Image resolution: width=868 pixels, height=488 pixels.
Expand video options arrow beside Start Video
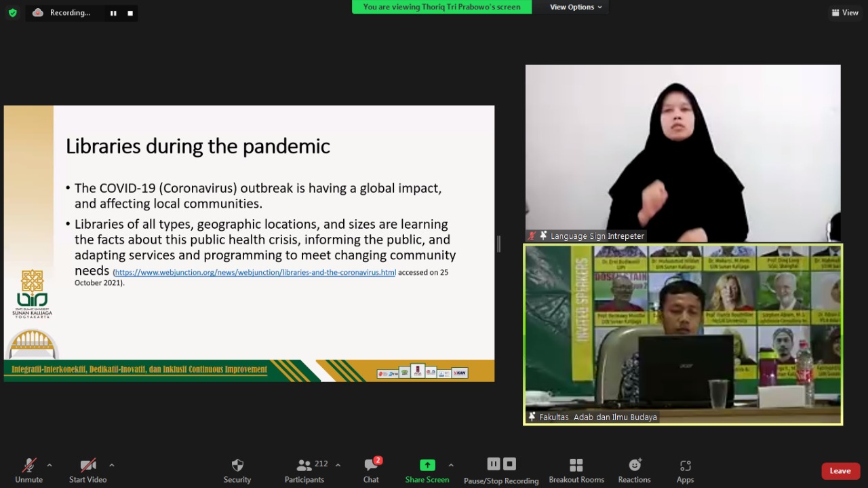coord(112,466)
